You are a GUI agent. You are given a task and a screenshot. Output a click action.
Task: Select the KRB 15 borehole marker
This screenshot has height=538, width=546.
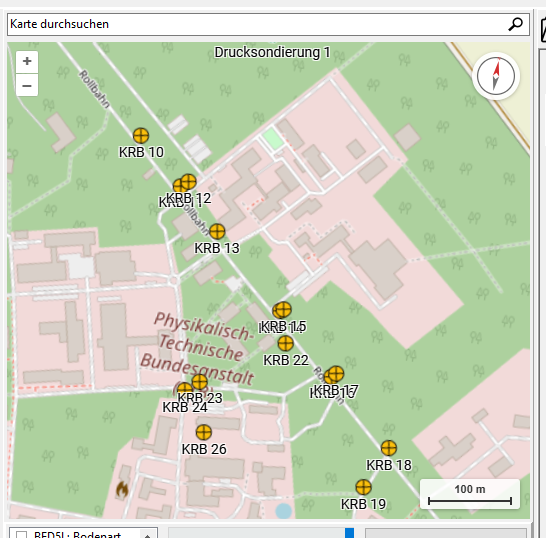(x=283, y=309)
